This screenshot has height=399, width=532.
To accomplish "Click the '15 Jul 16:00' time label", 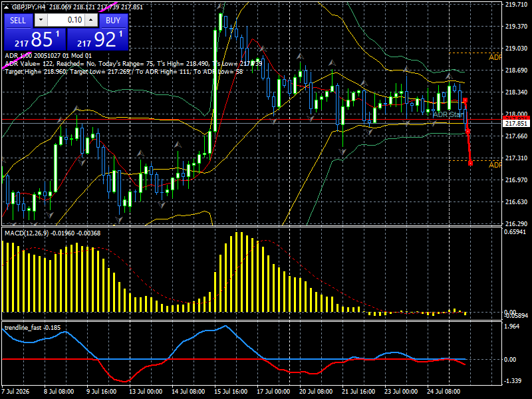I will click(x=231, y=392).
